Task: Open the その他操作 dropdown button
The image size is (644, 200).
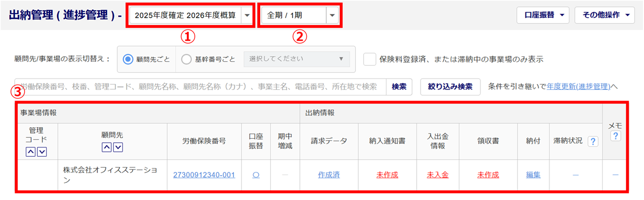Action: (x=605, y=15)
